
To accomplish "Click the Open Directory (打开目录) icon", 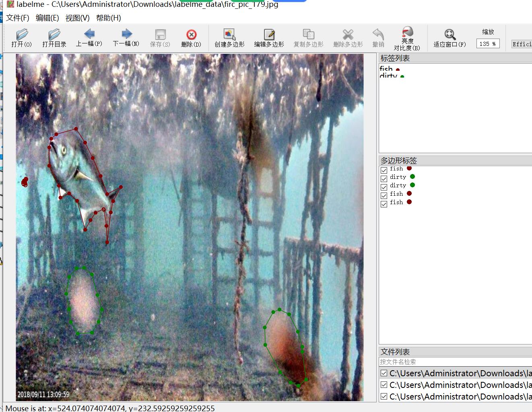I will click(x=54, y=35).
